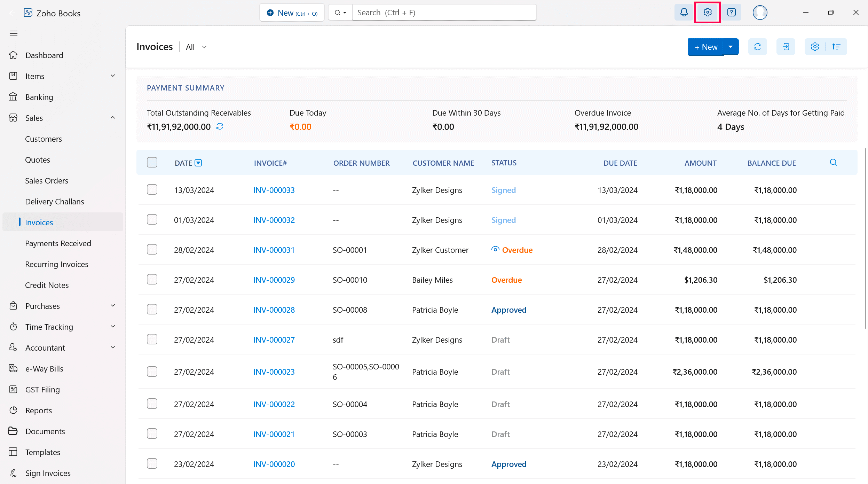Refresh Total Outstanding Receivables amount

tap(220, 126)
